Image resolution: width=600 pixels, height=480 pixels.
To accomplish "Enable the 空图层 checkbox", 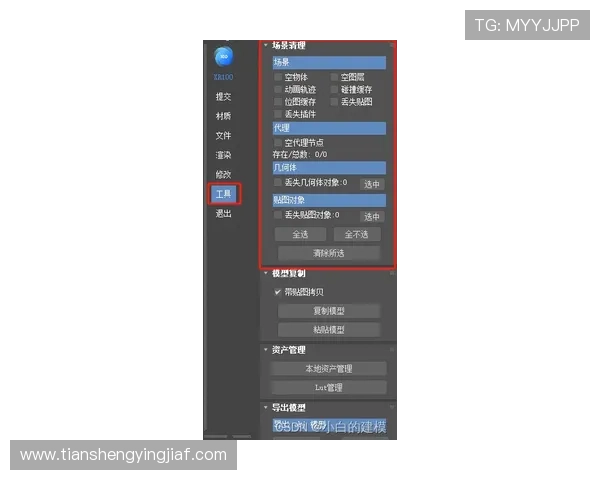I will pos(334,77).
